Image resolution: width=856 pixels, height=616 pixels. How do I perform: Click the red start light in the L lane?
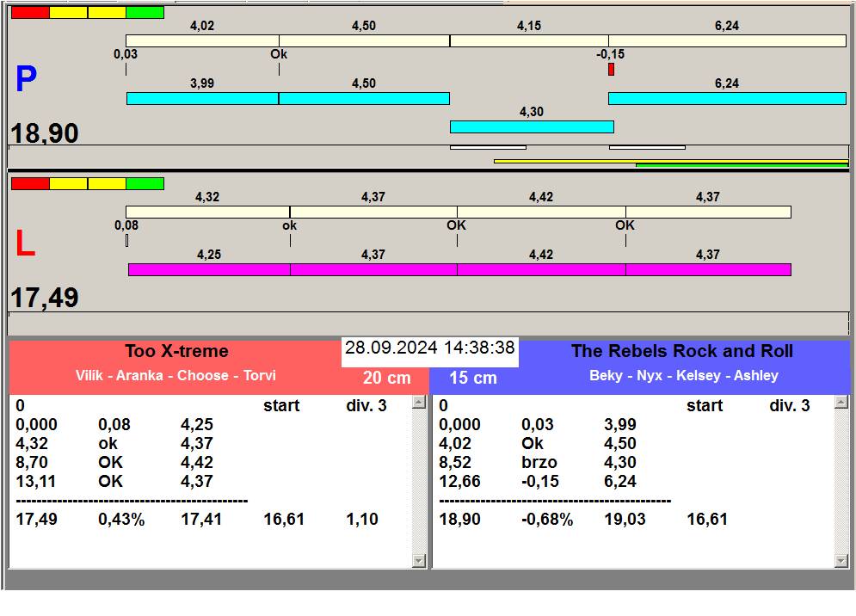point(31,183)
